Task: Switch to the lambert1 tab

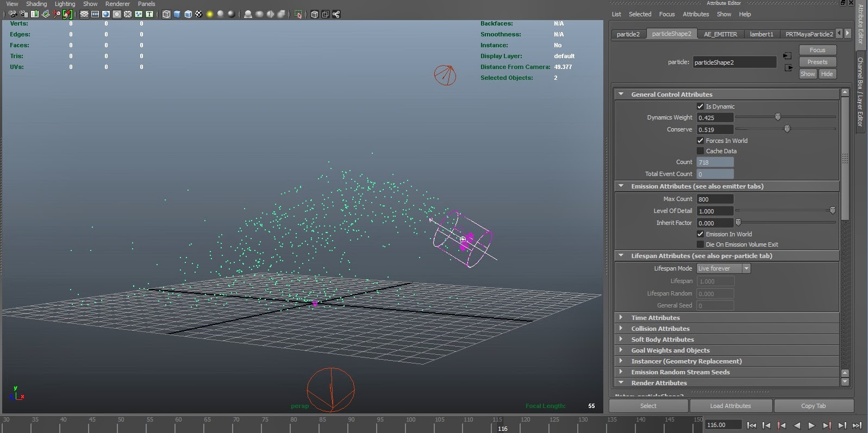Action: click(x=761, y=34)
